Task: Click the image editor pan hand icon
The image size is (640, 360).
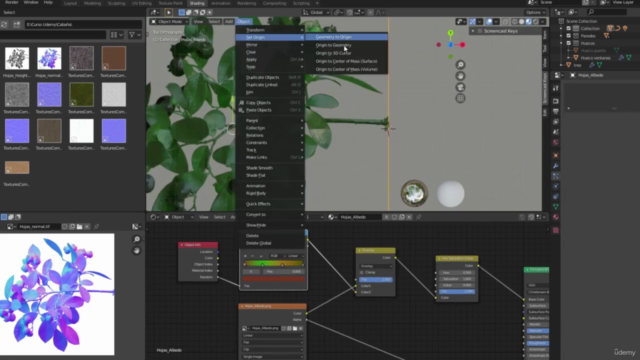Action: (137, 250)
